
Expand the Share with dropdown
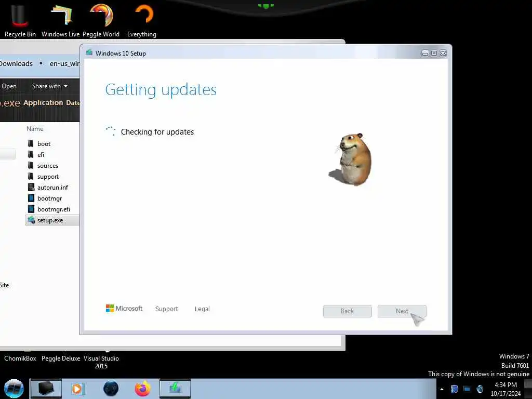tap(49, 86)
